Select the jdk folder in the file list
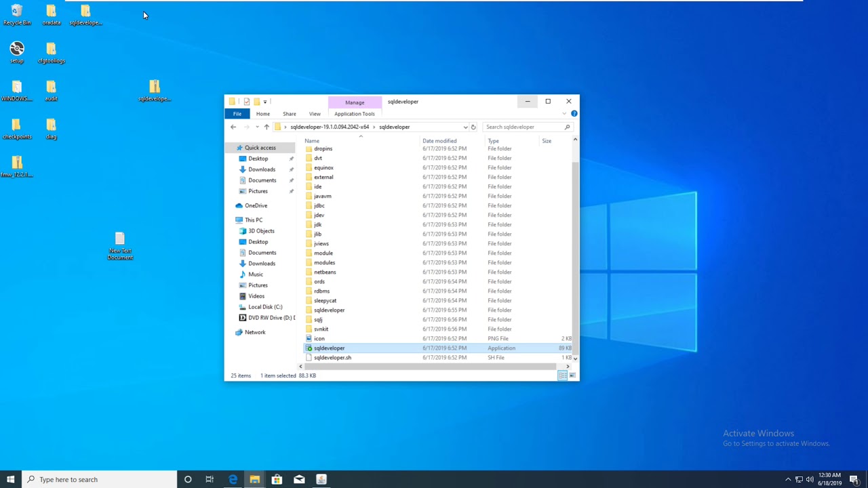Screen dimensions: 868x488 point(437,224)
